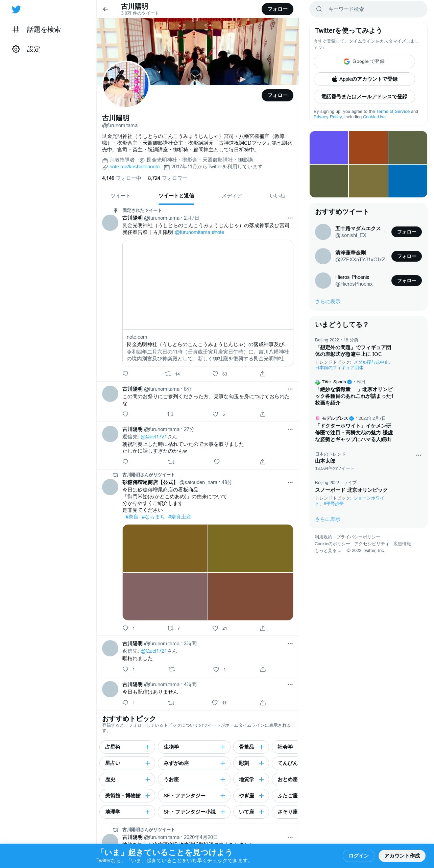
Task: Open 話題を検索 explore page
Action: point(37,29)
